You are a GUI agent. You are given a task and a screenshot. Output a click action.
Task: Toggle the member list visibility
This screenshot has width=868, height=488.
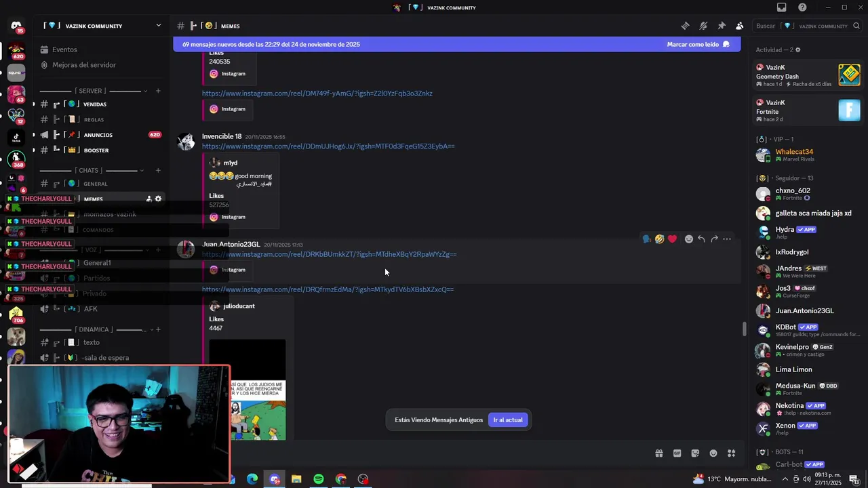pyautogui.click(x=740, y=26)
